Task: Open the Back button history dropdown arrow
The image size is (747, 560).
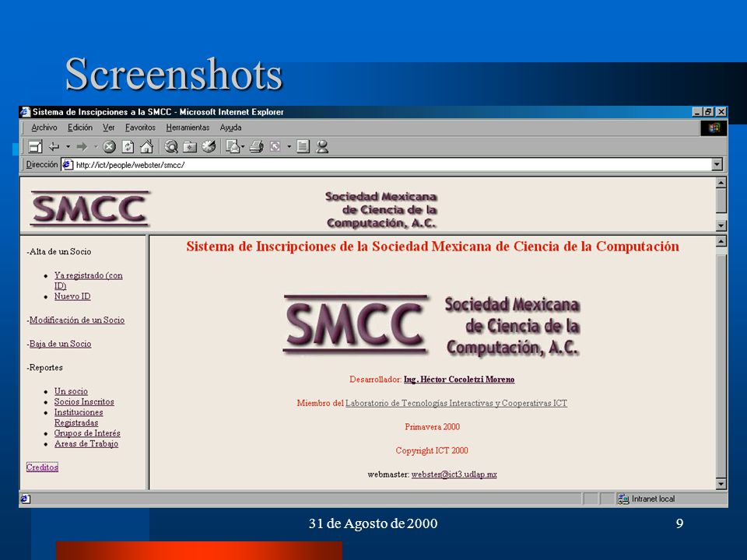Action: (x=68, y=147)
